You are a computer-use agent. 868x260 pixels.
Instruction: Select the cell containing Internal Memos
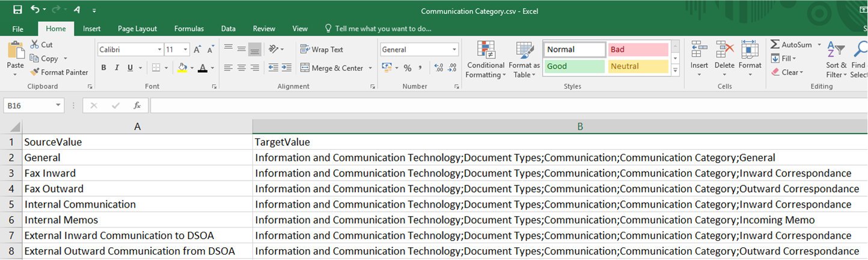click(x=137, y=220)
